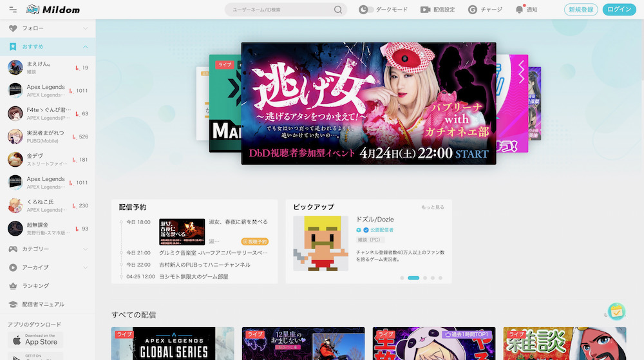Select the second active carousel dot
The width and height of the screenshot is (644, 360).
pyautogui.click(x=413, y=278)
